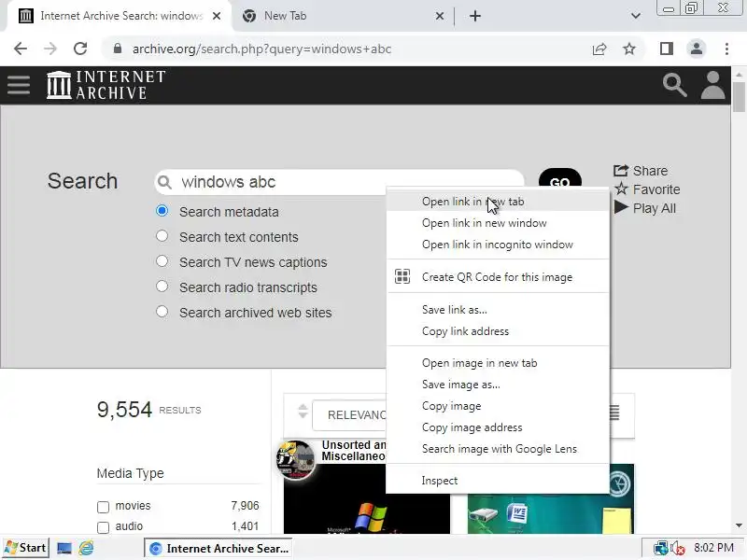Select the Search text contents option
Image resolution: width=747 pixels, height=560 pixels.
pos(162,236)
